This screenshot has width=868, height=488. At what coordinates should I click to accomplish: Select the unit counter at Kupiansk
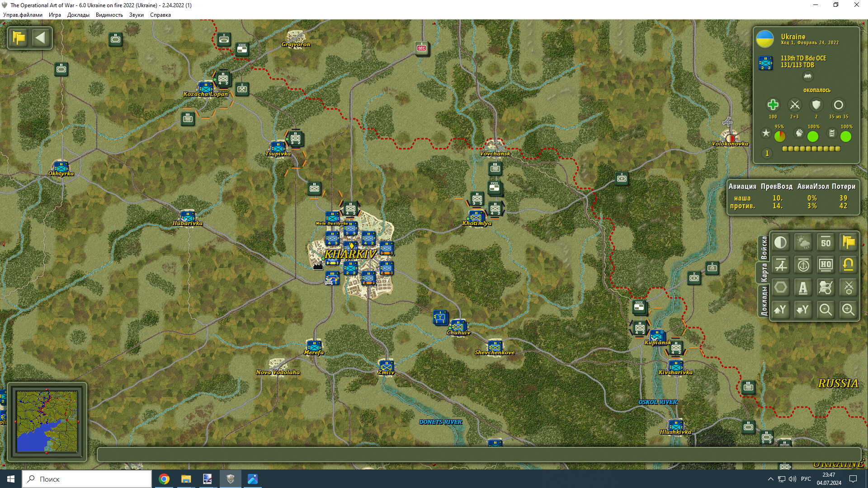click(x=657, y=336)
